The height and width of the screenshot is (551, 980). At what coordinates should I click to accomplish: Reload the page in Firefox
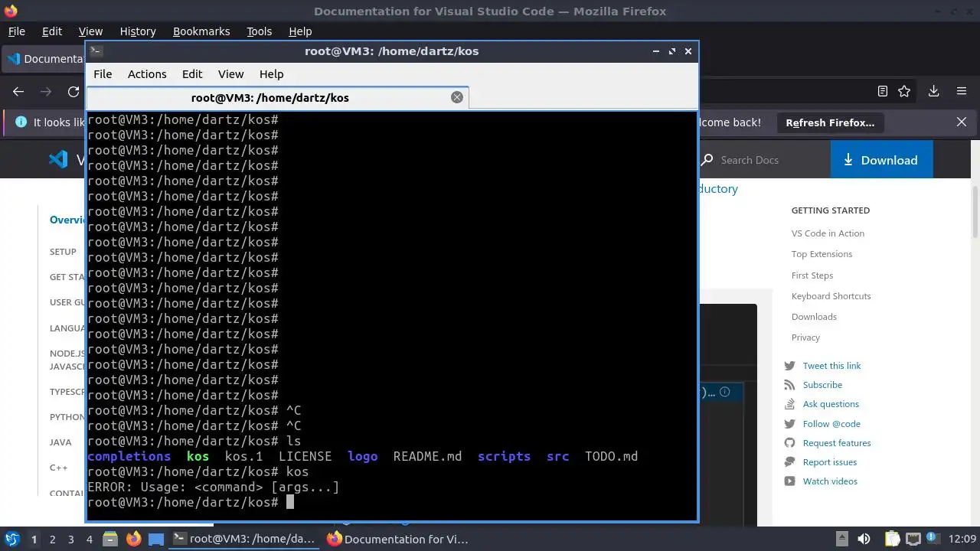coord(73,92)
